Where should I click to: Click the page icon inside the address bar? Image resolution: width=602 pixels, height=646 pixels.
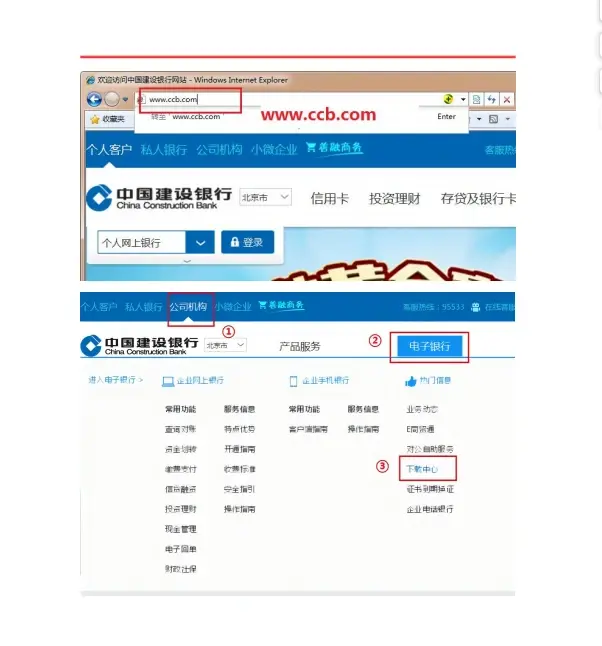point(141,99)
